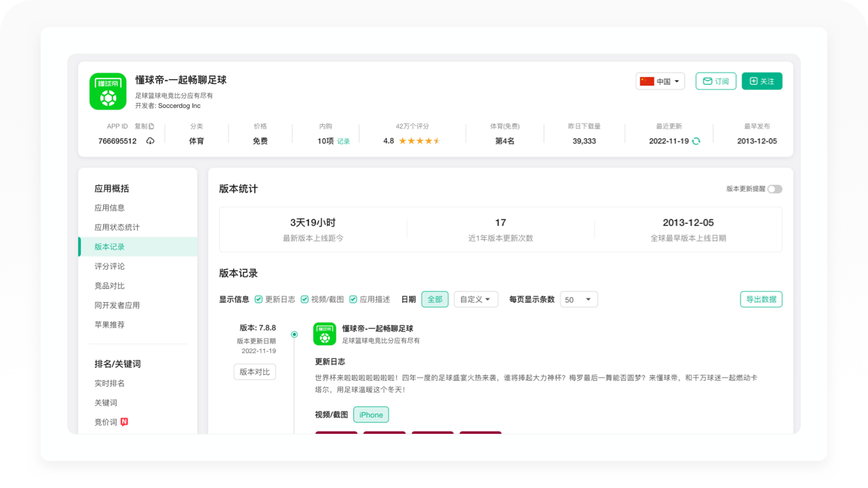Uncheck the 视频/截图 checkbox

(x=304, y=299)
